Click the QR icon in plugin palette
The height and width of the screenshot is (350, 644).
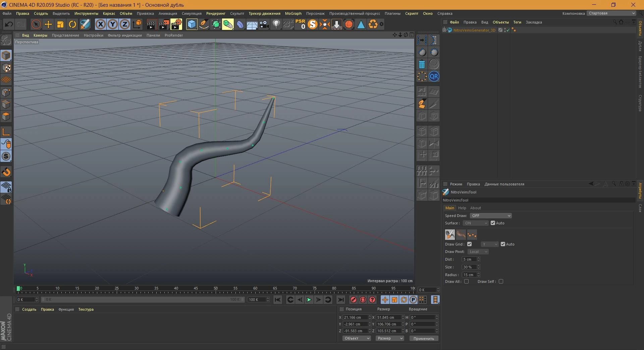pyautogui.click(x=434, y=76)
